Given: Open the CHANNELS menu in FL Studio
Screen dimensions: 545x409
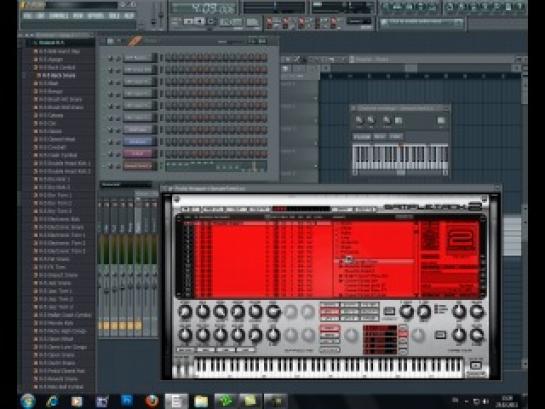Looking at the screenshot, I should pos(59,16).
